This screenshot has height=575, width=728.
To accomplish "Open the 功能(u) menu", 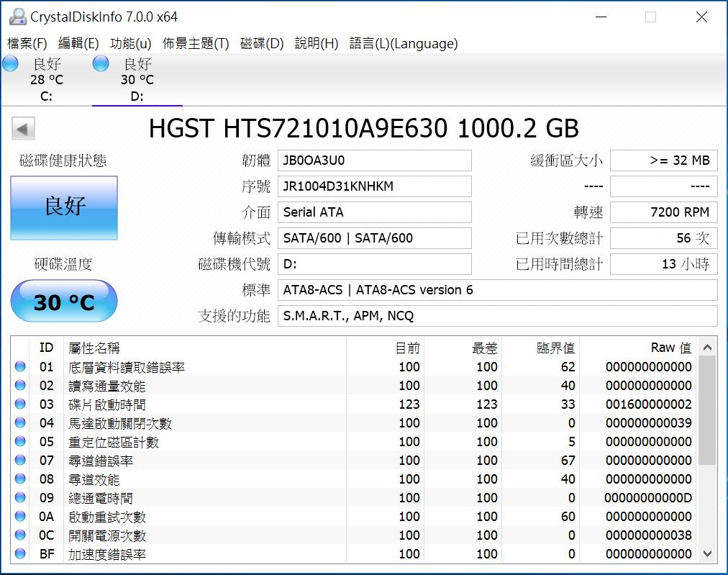I will tap(130, 43).
